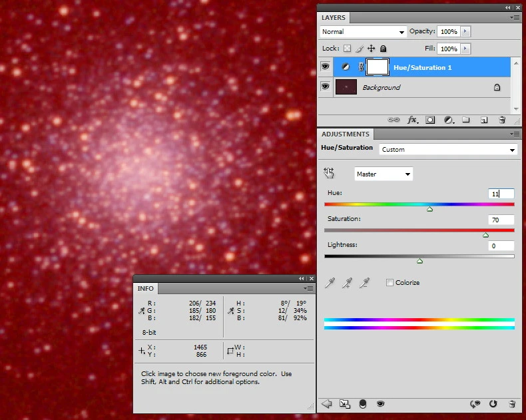Switch to the Layers tab

tap(334, 18)
